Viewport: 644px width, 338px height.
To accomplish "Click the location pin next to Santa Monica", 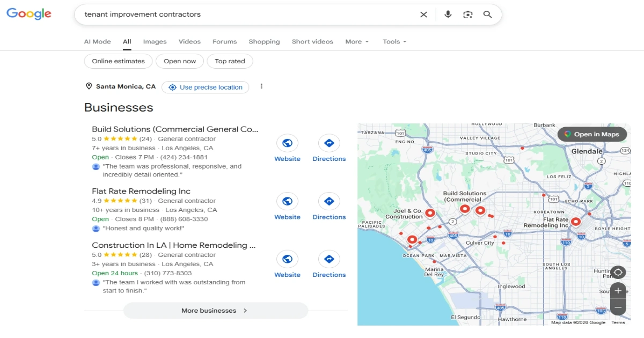I will [x=89, y=86].
